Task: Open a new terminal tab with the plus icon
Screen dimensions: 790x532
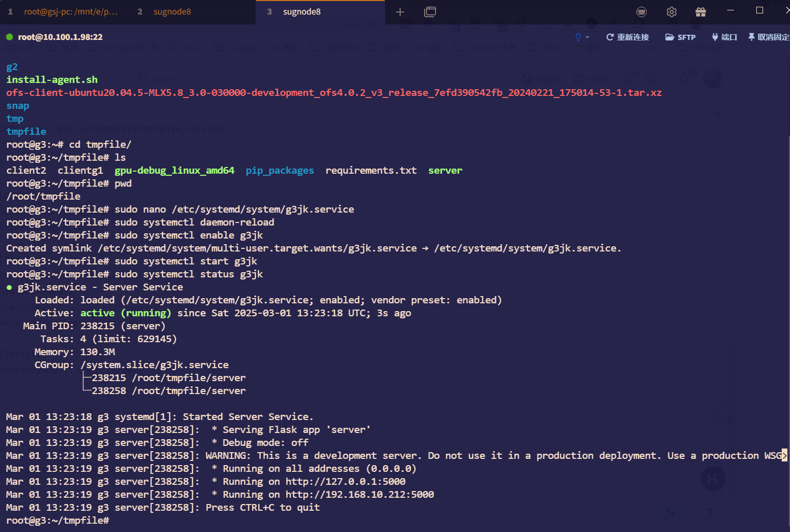Action: click(400, 11)
